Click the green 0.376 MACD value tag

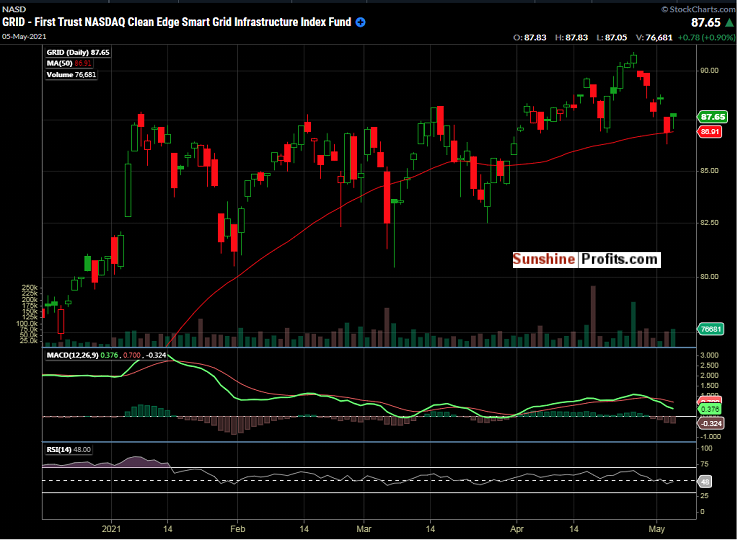[710, 409]
